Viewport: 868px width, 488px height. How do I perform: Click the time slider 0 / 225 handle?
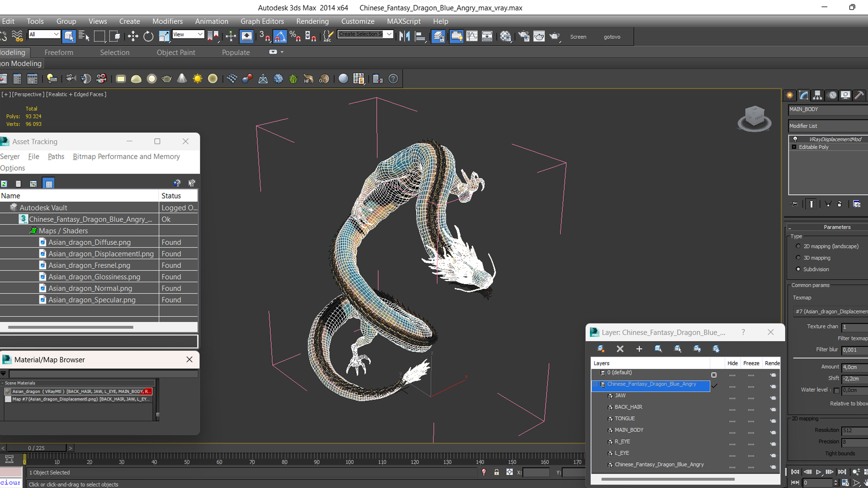(x=36, y=448)
